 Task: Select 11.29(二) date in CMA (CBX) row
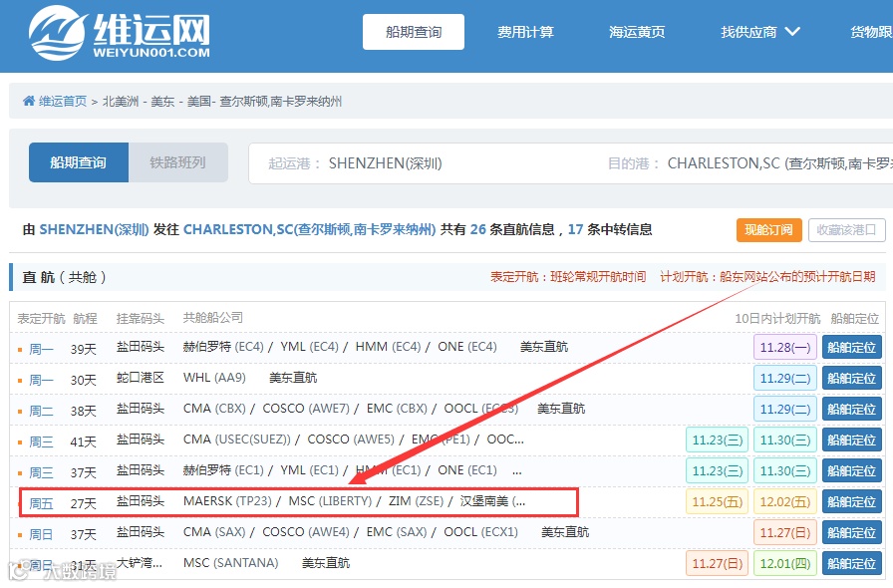click(x=785, y=409)
